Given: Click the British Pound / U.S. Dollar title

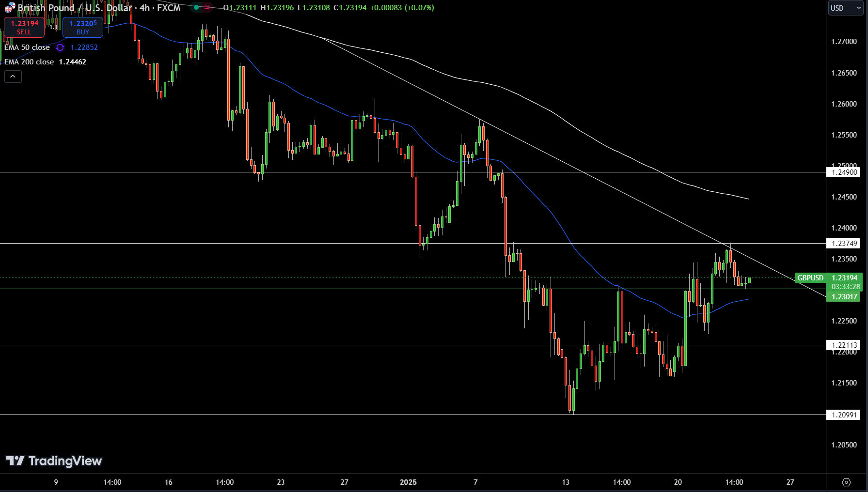Looking at the screenshot, I should 75,8.
